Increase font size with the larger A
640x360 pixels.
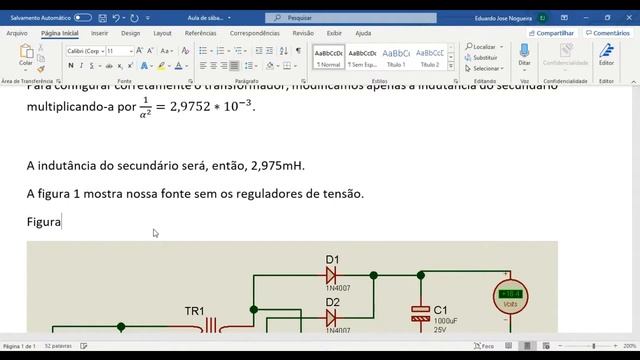(140, 51)
